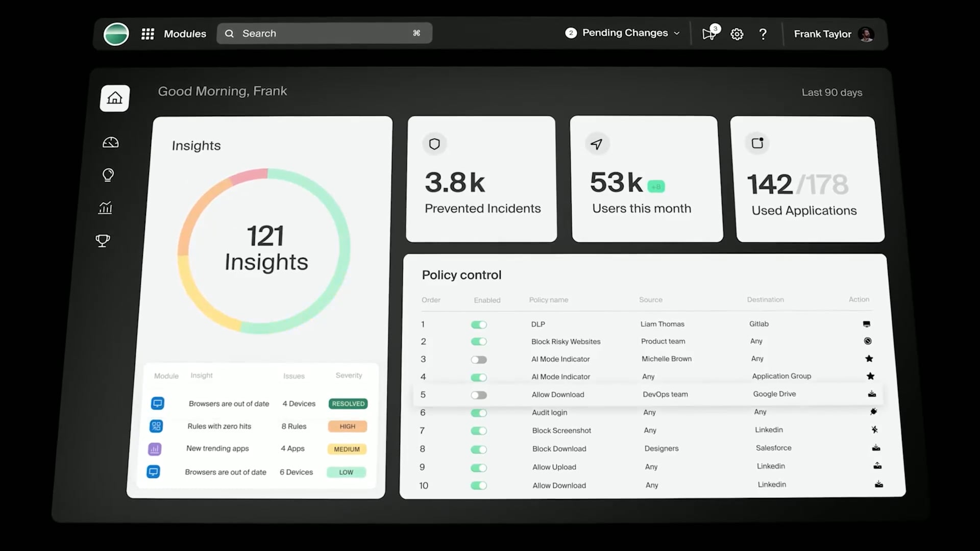Click the trophy sidebar icon
This screenshot has height=551, width=980.
pyautogui.click(x=103, y=240)
